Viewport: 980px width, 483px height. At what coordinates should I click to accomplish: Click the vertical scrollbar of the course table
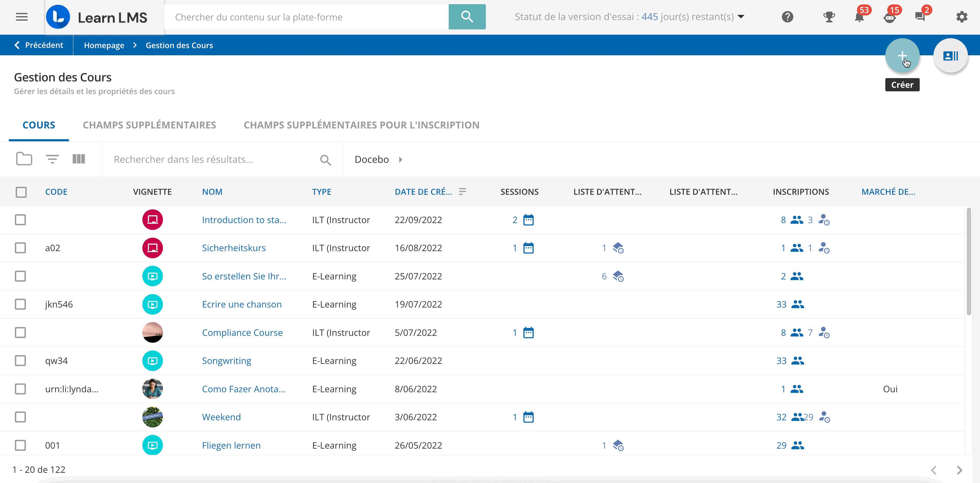[x=969, y=262]
